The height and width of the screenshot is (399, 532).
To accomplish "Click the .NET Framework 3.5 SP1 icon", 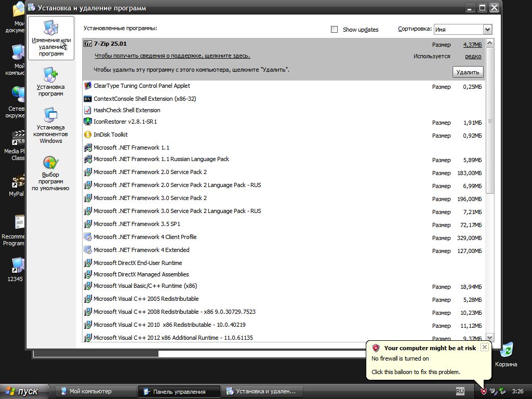I will click(x=87, y=224).
